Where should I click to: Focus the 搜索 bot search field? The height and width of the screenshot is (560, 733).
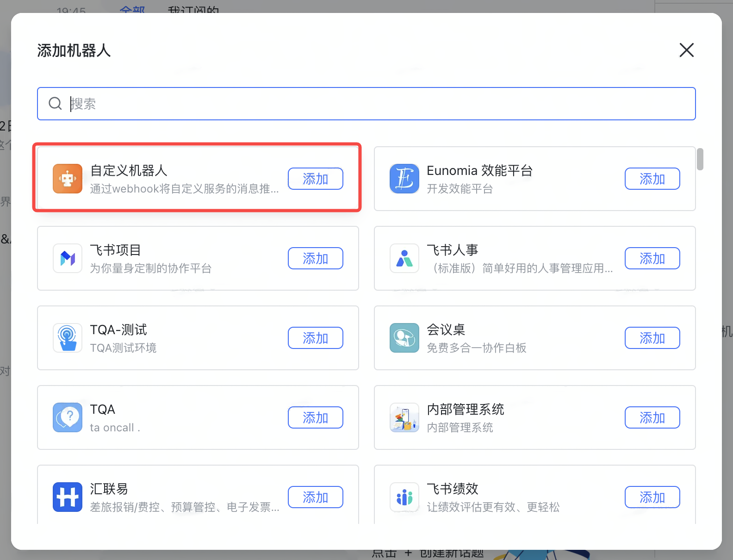[366, 104]
